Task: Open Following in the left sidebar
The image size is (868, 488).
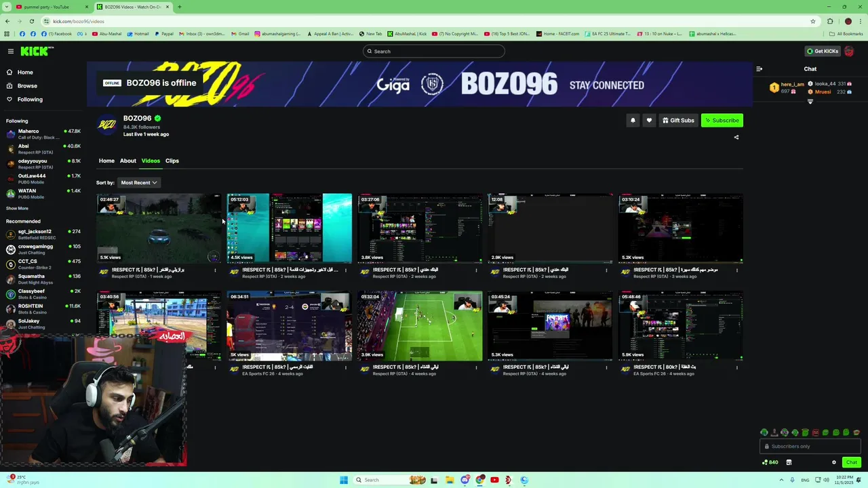Action: coord(30,99)
